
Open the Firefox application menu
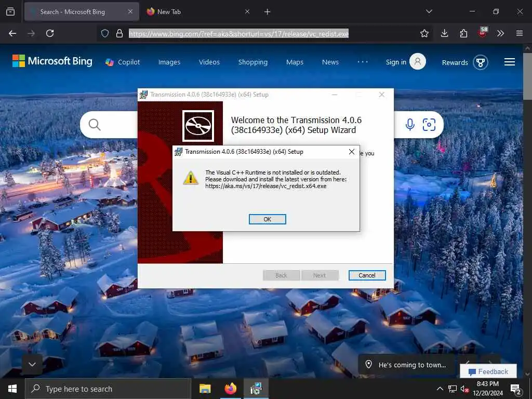coord(520,33)
